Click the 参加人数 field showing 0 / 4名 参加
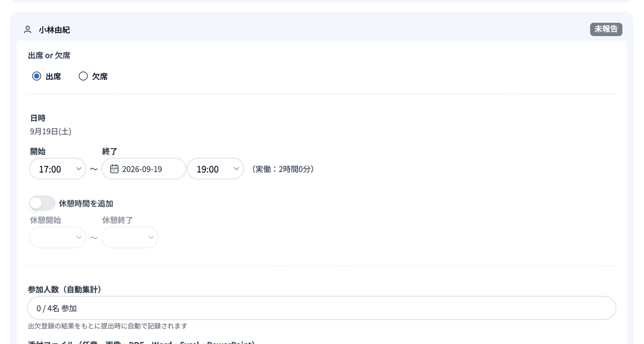This screenshot has height=344, width=644. click(x=321, y=308)
